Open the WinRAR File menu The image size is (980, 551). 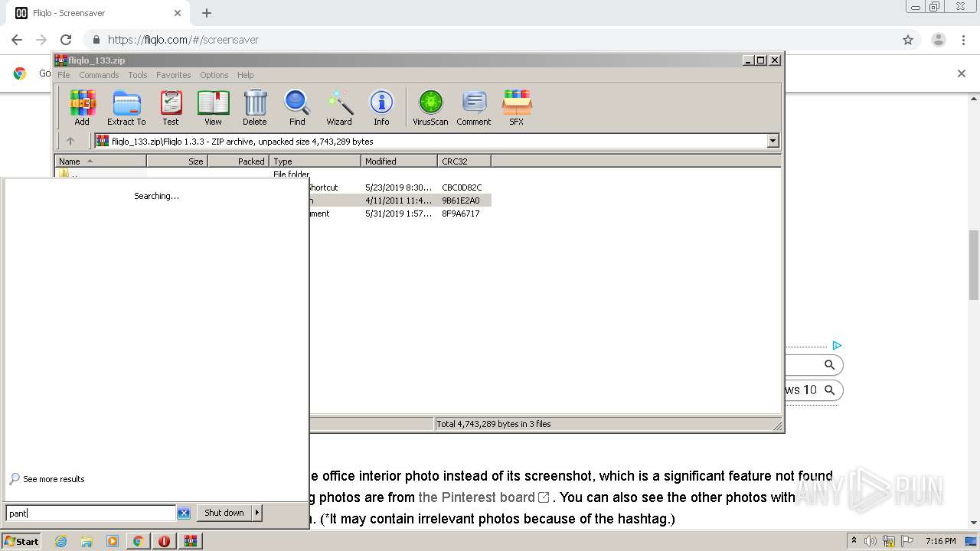point(64,75)
